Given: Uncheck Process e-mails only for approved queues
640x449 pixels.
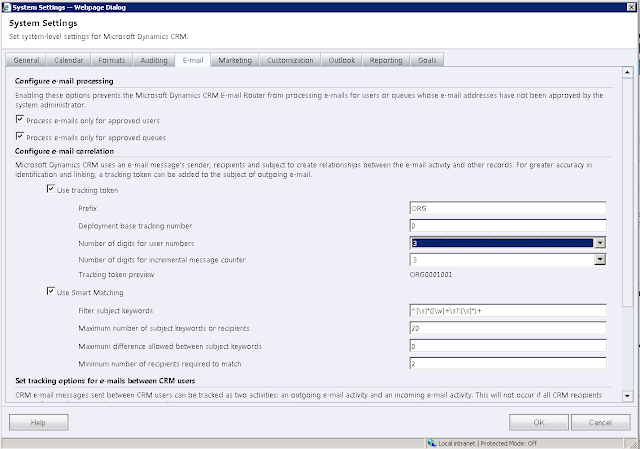Looking at the screenshot, I should click(x=19, y=136).
